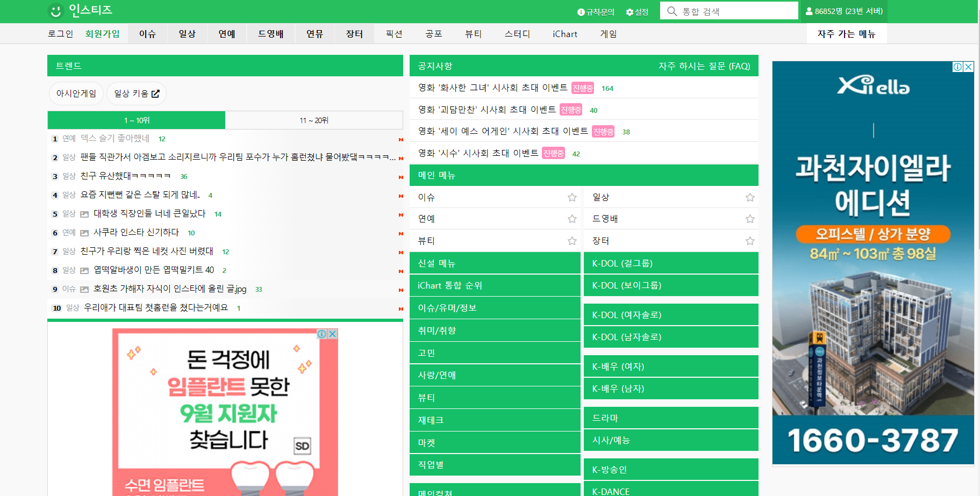Click the photo icon on the 대학생 직장인들 post

(x=84, y=214)
